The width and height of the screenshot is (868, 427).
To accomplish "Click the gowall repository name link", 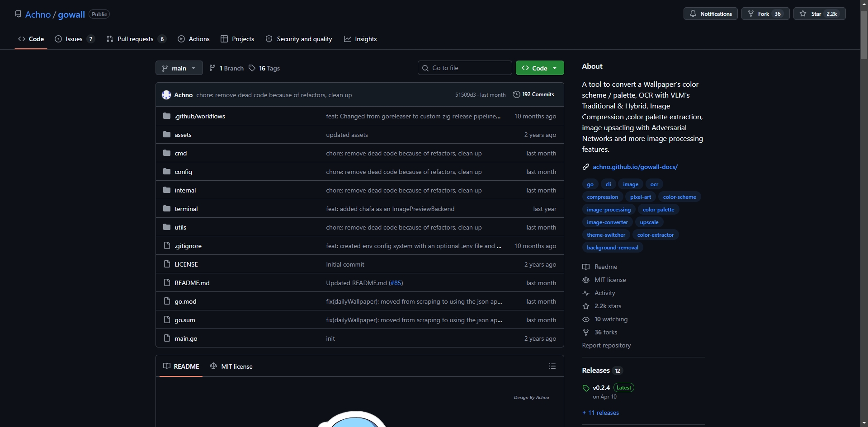I will point(71,14).
